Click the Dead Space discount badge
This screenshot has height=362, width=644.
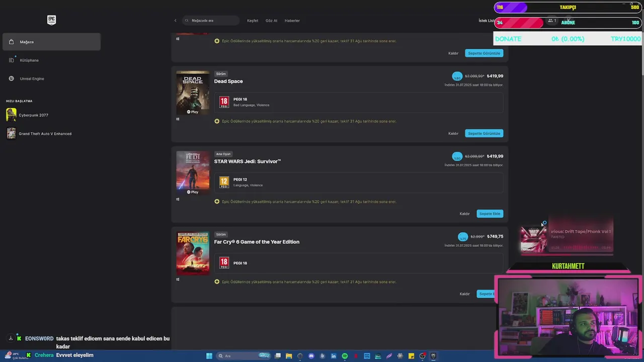pos(457,76)
